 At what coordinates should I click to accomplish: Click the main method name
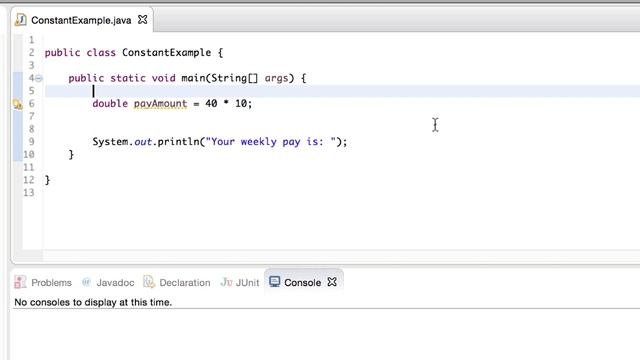[193, 78]
